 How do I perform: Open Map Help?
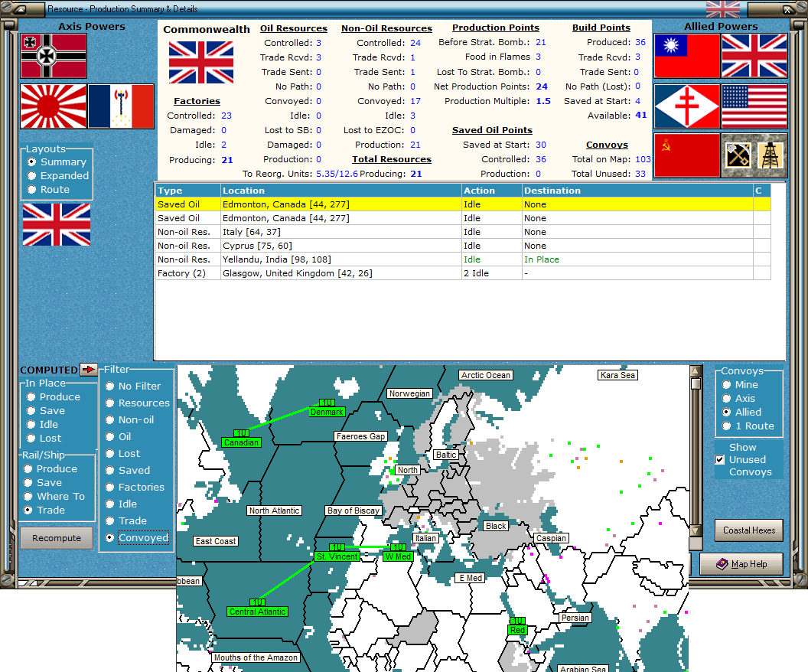point(741,564)
